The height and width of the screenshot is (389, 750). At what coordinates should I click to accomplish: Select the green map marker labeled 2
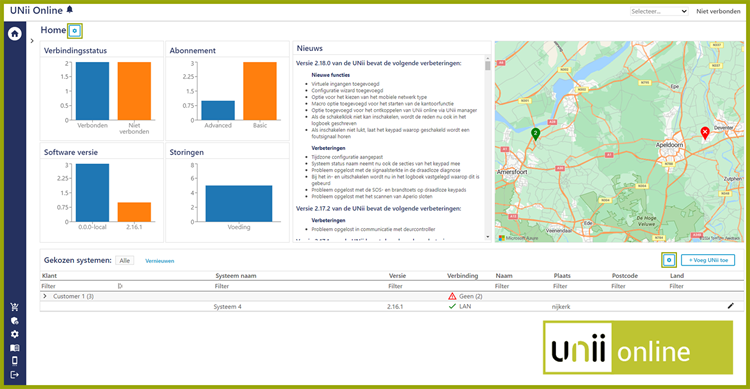(x=535, y=134)
